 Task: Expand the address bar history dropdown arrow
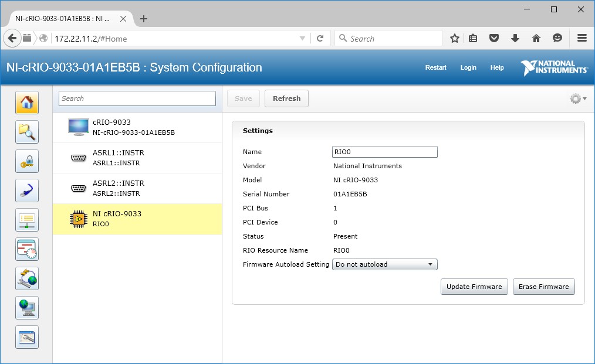coord(302,38)
